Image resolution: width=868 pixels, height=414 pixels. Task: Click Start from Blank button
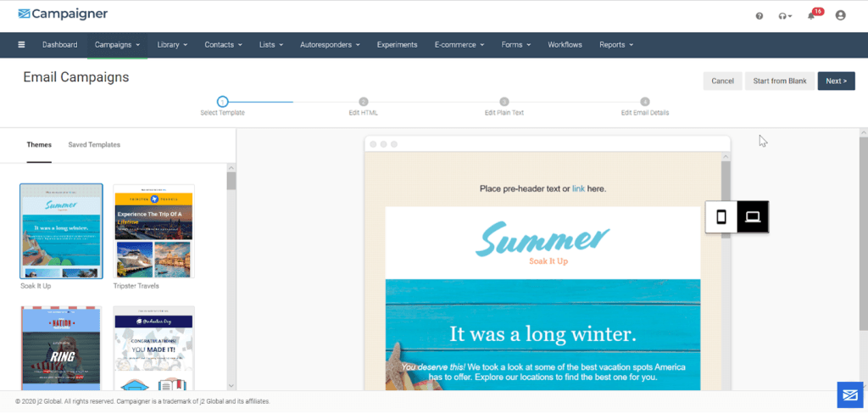[780, 81]
